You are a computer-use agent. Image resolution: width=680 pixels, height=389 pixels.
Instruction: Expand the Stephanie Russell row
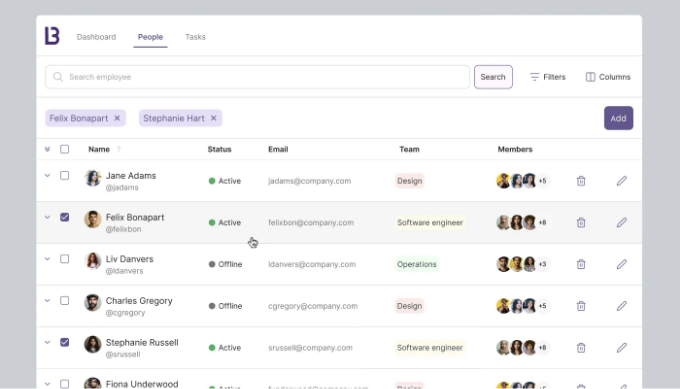(x=47, y=342)
